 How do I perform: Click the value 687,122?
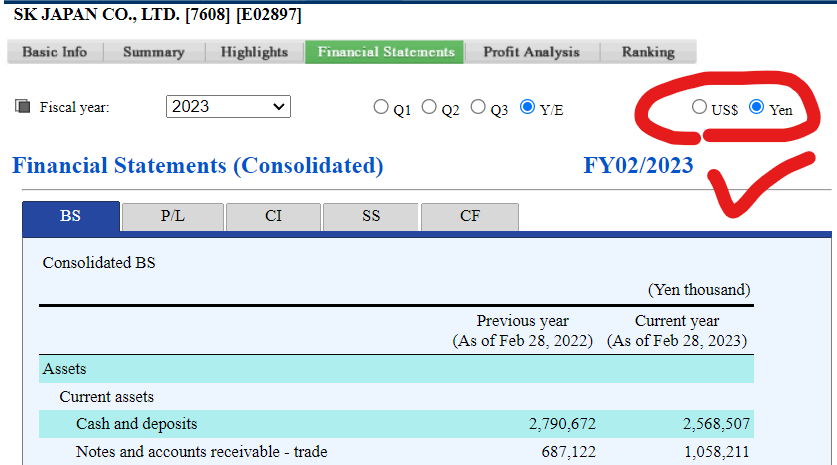point(568,452)
